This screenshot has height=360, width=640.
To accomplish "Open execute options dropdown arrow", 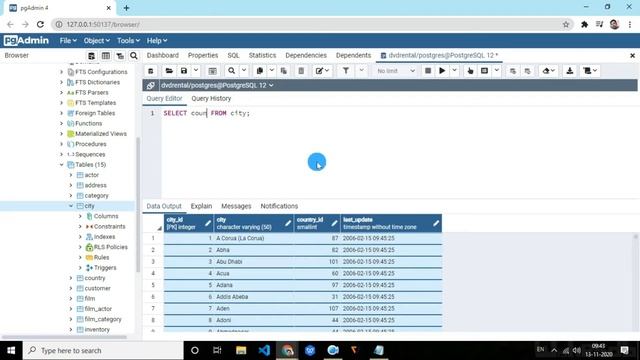I will tap(454, 71).
